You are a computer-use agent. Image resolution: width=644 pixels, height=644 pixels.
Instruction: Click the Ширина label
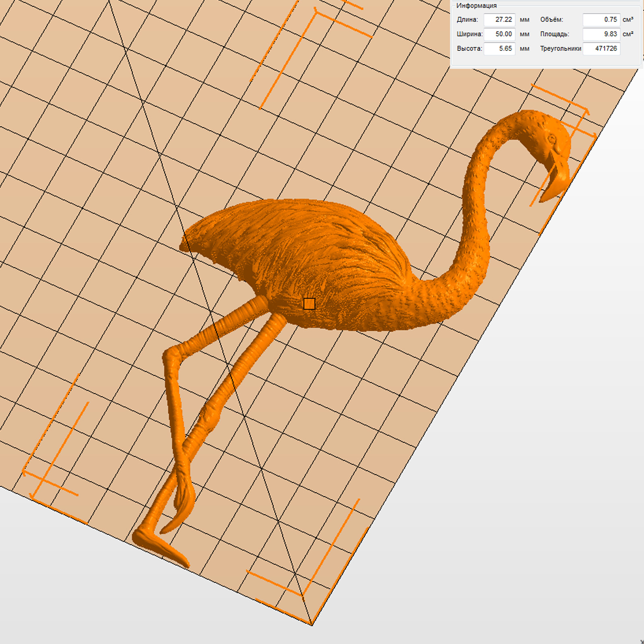pyautogui.click(x=469, y=34)
